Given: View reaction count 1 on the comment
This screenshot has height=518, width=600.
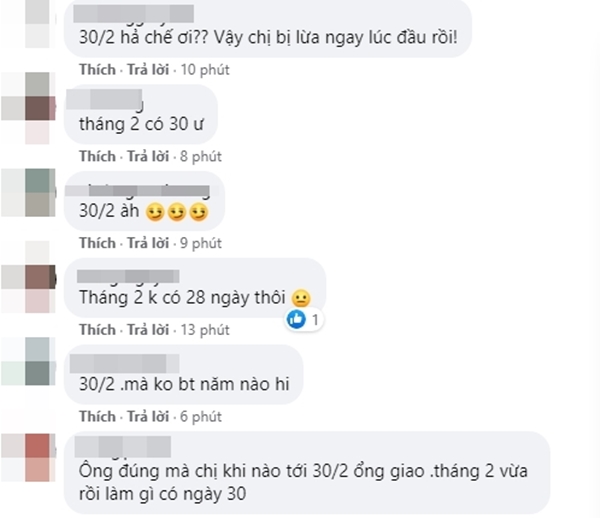Looking at the screenshot, I should (315, 320).
